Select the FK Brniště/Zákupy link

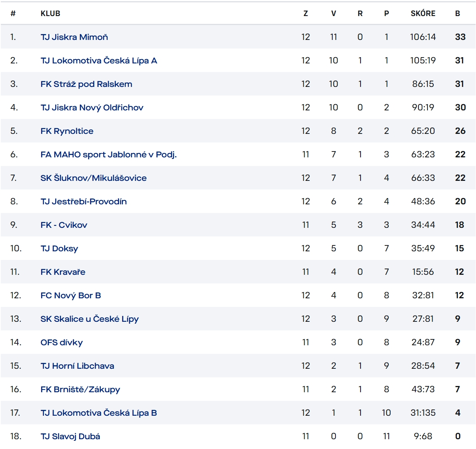[80, 389]
